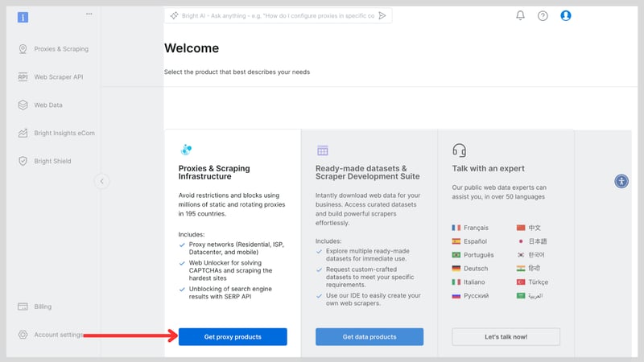This screenshot has width=644, height=362.
Task: Click the Bright Shield shield icon
Action: pos(23,161)
